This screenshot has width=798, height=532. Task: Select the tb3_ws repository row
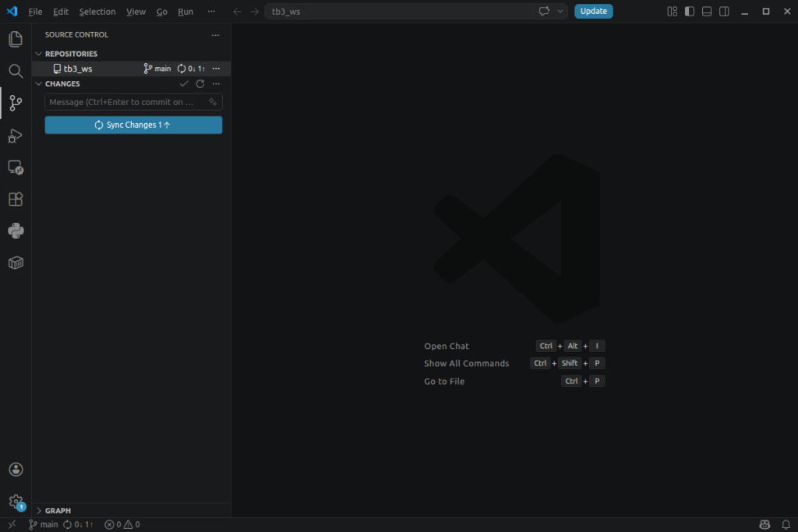tap(131, 69)
